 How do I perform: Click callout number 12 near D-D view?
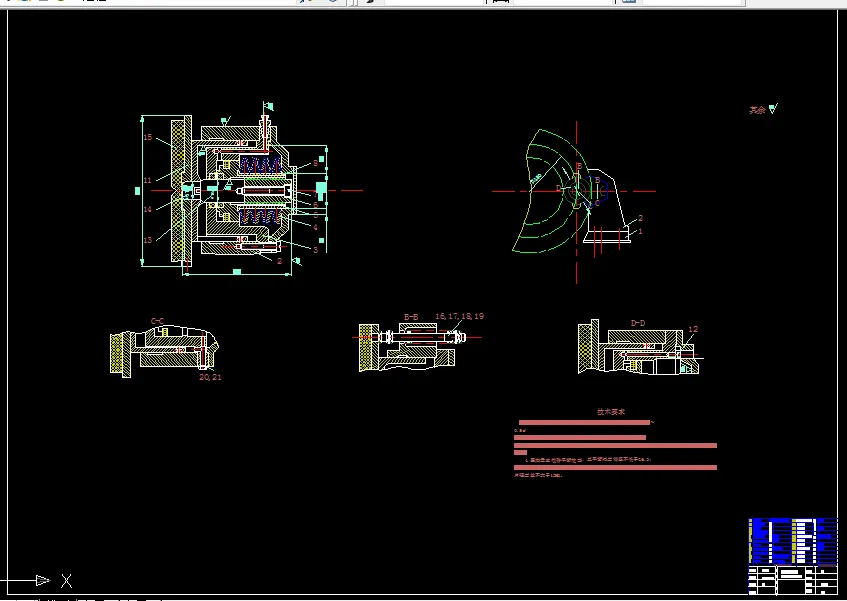pyautogui.click(x=693, y=329)
